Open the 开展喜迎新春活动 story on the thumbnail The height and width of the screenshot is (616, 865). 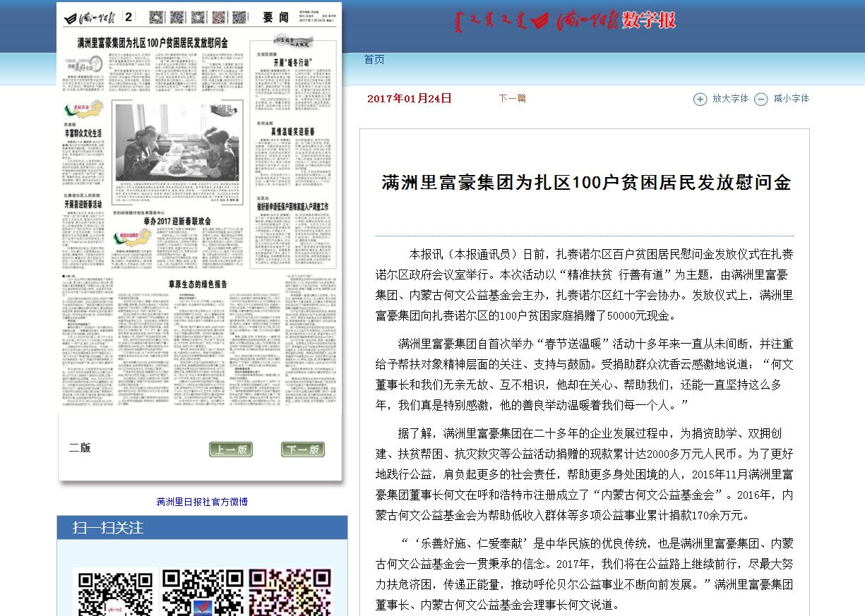point(83,205)
